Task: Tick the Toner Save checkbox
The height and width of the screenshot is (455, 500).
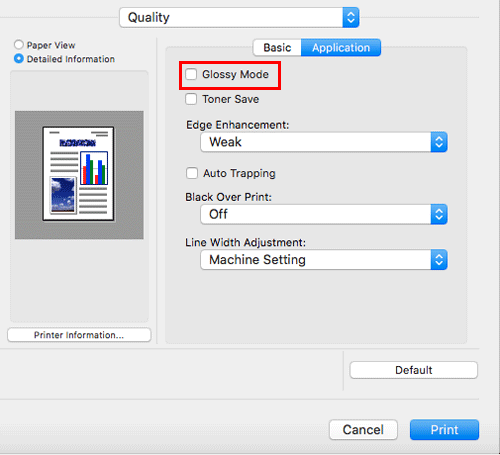Action: coord(191,99)
